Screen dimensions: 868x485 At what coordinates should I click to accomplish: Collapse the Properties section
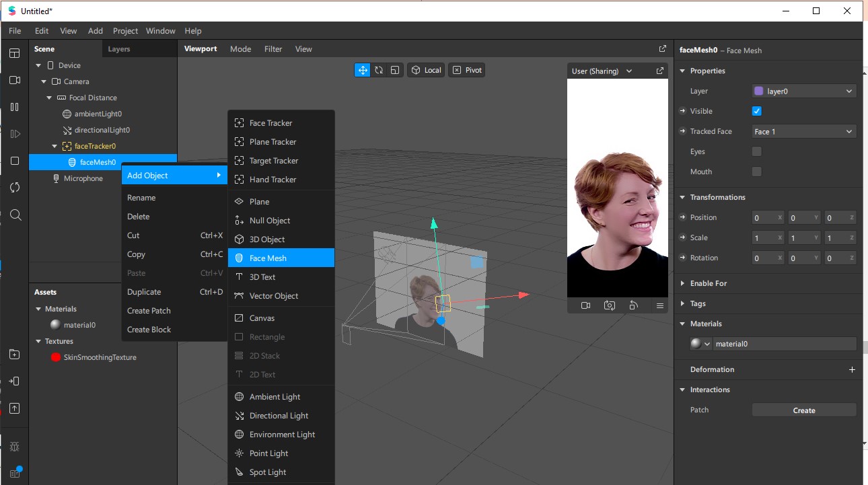click(682, 71)
